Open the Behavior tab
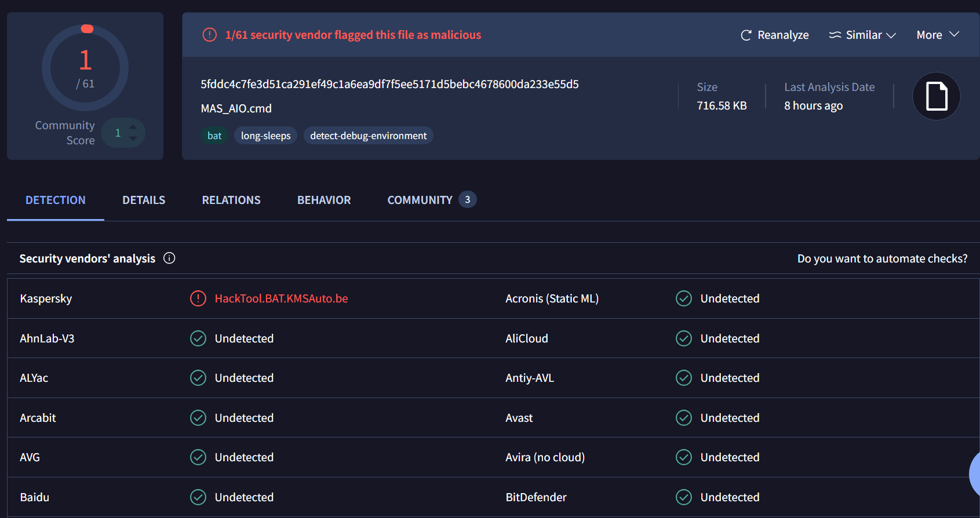 click(324, 200)
